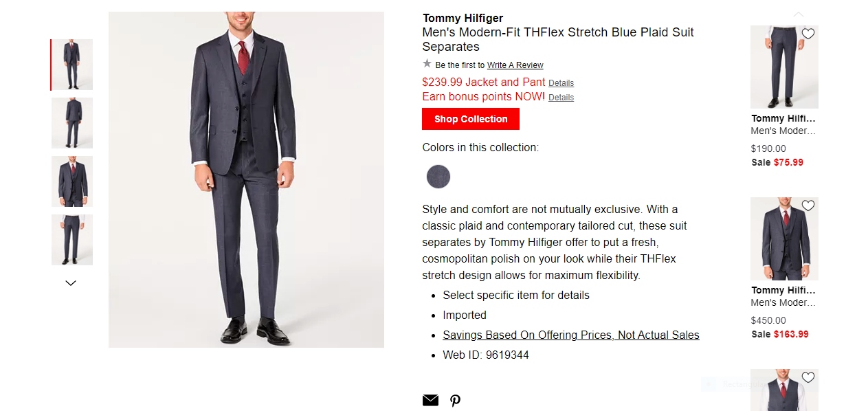The height and width of the screenshot is (411, 868).
Task: Click the gray review star icon
Action: pyautogui.click(x=427, y=64)
